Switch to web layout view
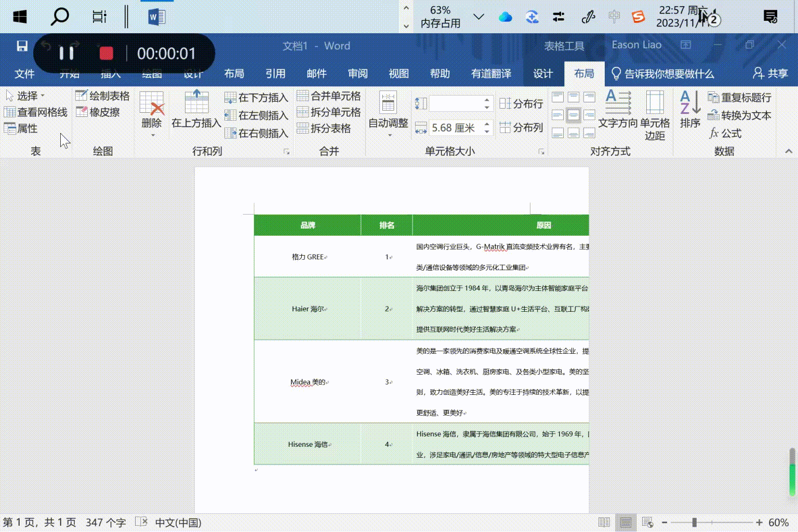Screen dimensions: 798x532 coord(648,522)
